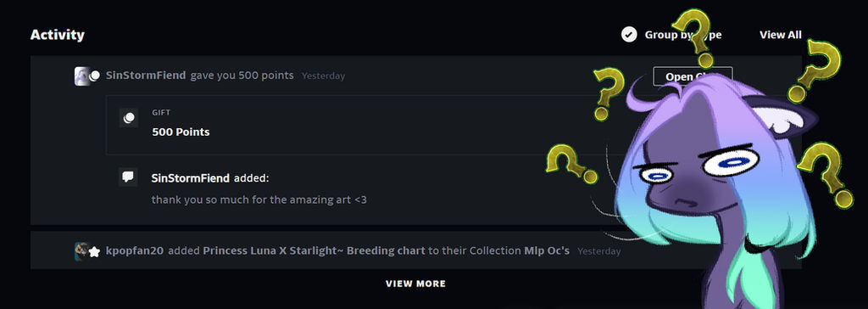Click the comment speech bubble icon

pos(128,177)
